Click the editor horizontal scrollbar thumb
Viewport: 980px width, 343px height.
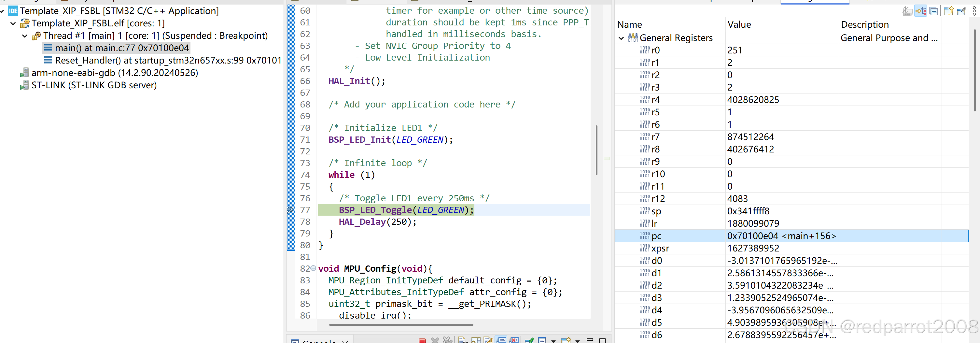click(x=401, y=325)
